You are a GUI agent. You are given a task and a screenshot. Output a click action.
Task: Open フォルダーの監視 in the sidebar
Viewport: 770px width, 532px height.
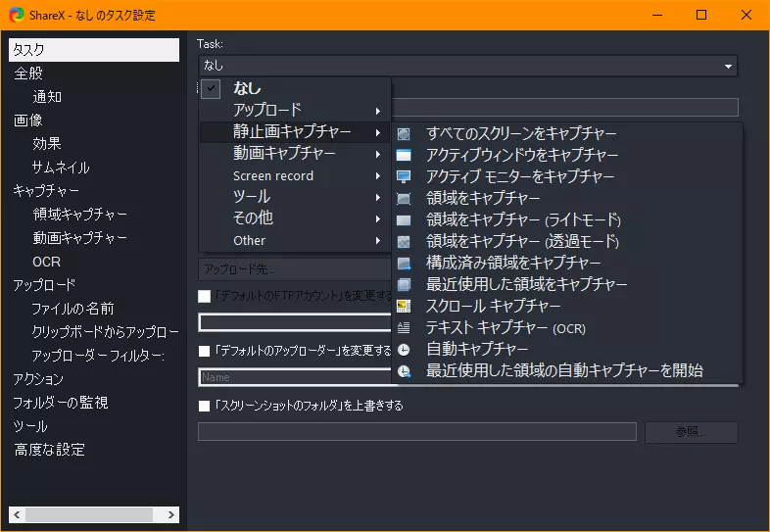click(x=61, y=403)
